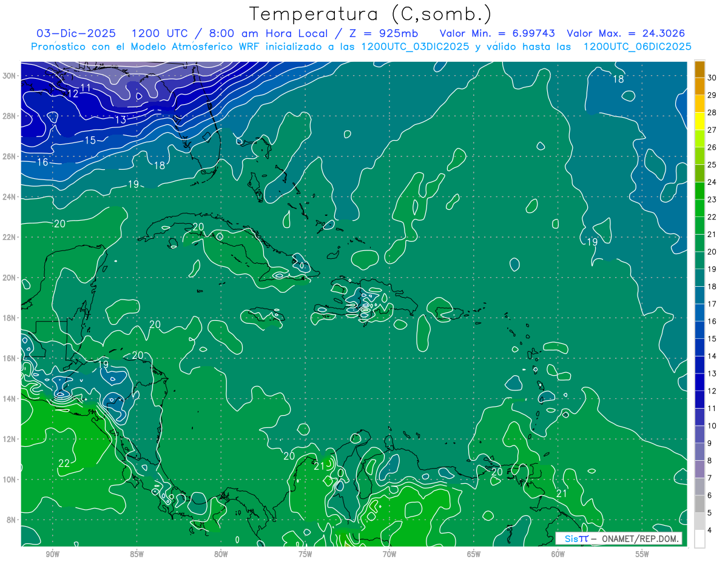The image size is (728, 562).
Task: Click the "55W" longitude axis label
Action: click(642, 555)
